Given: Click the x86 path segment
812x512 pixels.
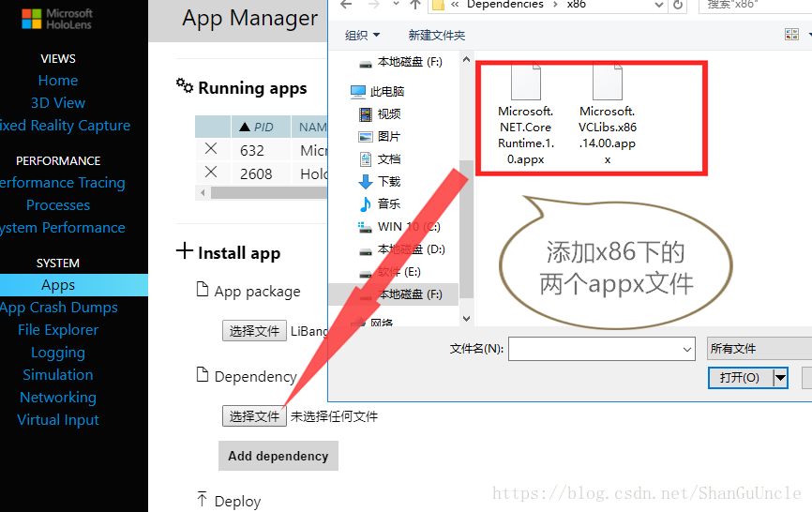Looking at the screenshot, I should pyautogui.click(x=577, y=4).
